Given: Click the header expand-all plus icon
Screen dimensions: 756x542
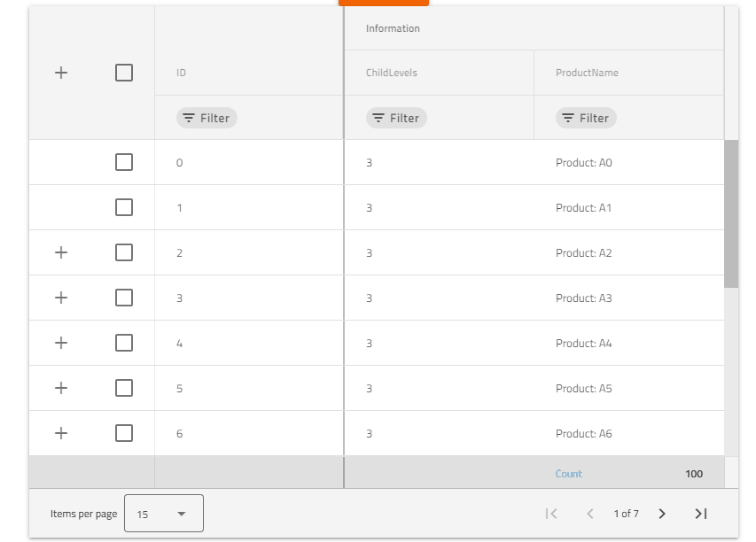Looking at the screenshot, I should pyautogui.click(x=61, y=73).
